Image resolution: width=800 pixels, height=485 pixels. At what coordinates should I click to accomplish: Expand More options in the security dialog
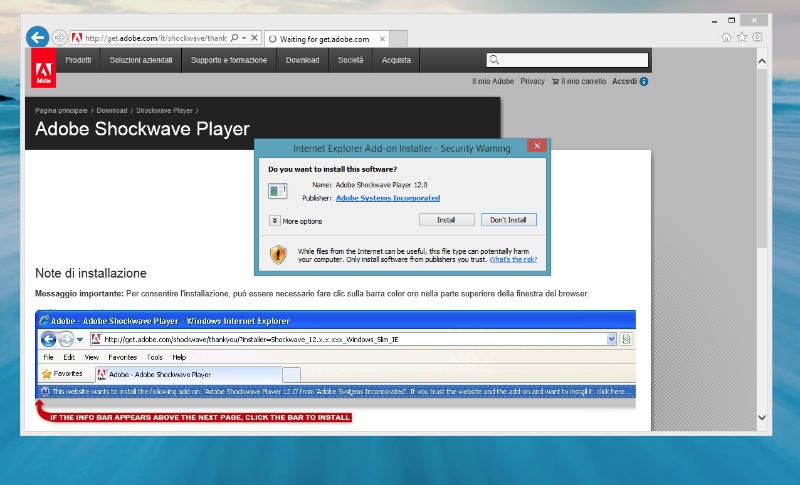275,220
